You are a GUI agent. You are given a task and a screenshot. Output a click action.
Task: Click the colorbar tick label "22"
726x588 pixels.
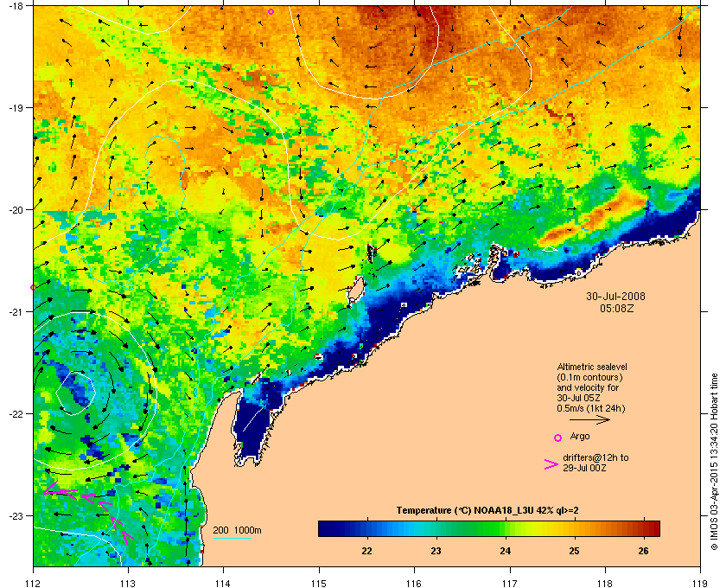[x=366, y=551]
